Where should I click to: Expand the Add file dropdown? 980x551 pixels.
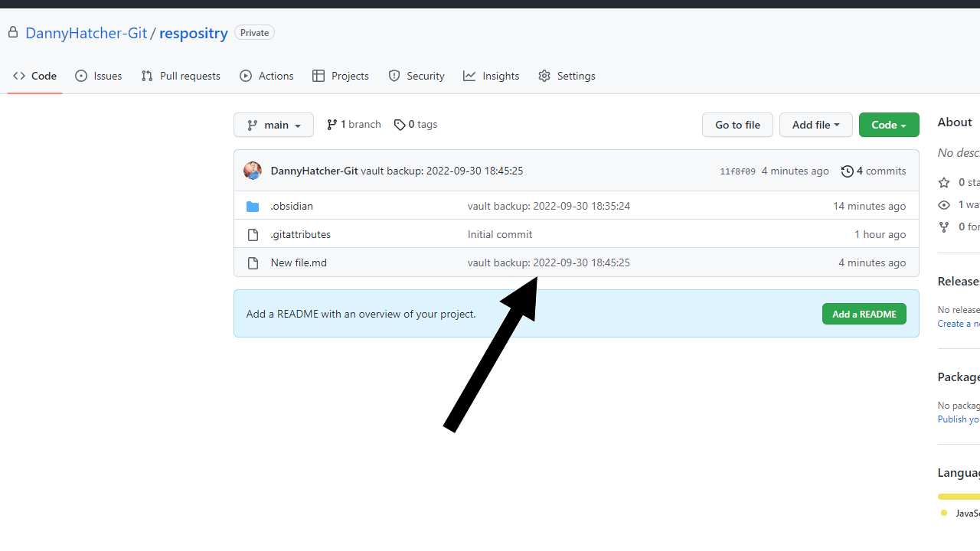(815, 125)
